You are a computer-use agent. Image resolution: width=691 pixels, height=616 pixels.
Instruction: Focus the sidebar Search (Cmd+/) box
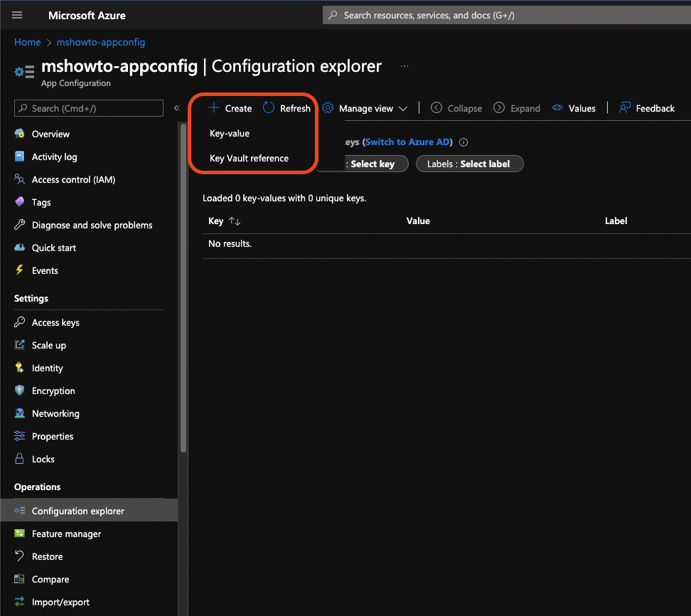89,108
